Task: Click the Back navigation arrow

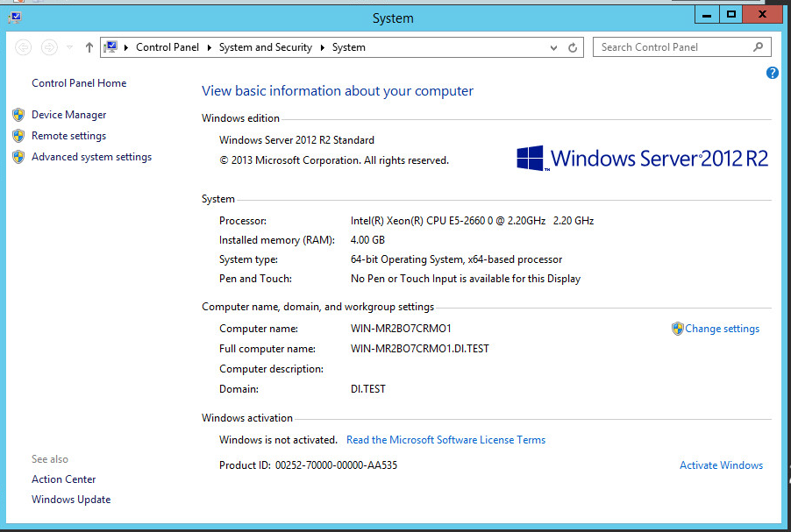Action: coord(24,47)
